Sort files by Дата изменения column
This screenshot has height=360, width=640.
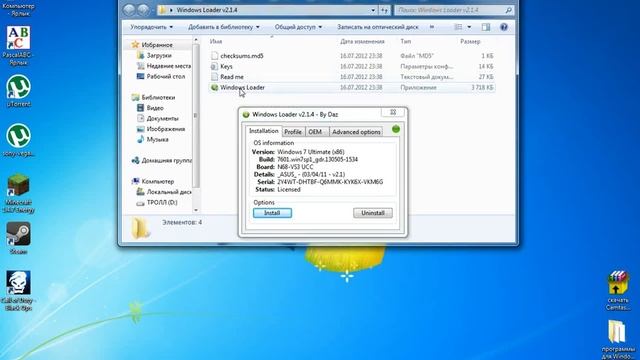(x=362, y=42)
